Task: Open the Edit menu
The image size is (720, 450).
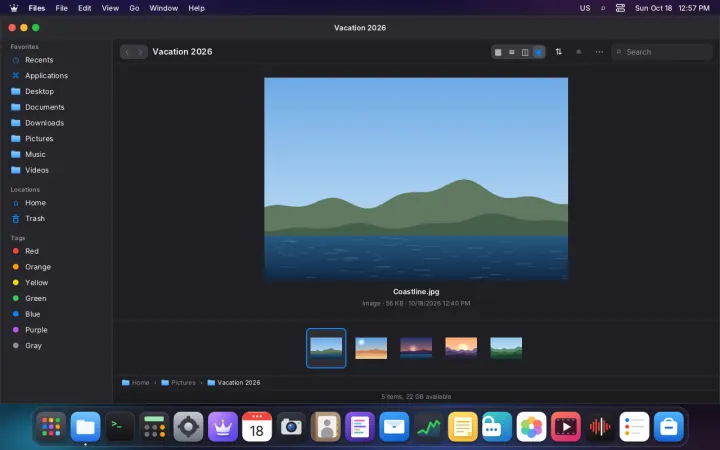Action: coord(84,8)
